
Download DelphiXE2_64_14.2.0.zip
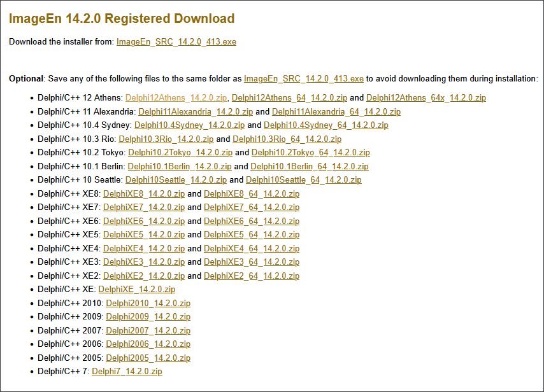pyautogui.click(x=252, y=276)
